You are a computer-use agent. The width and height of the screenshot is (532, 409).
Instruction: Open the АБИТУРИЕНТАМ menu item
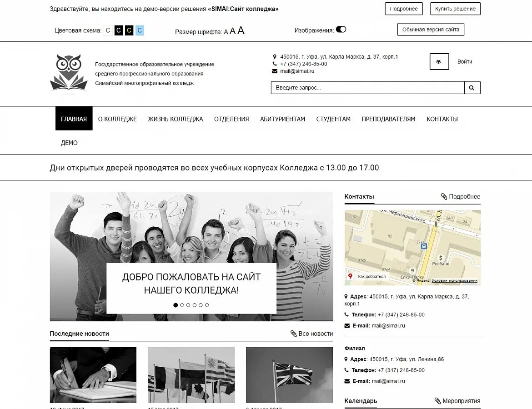[283, 119]
